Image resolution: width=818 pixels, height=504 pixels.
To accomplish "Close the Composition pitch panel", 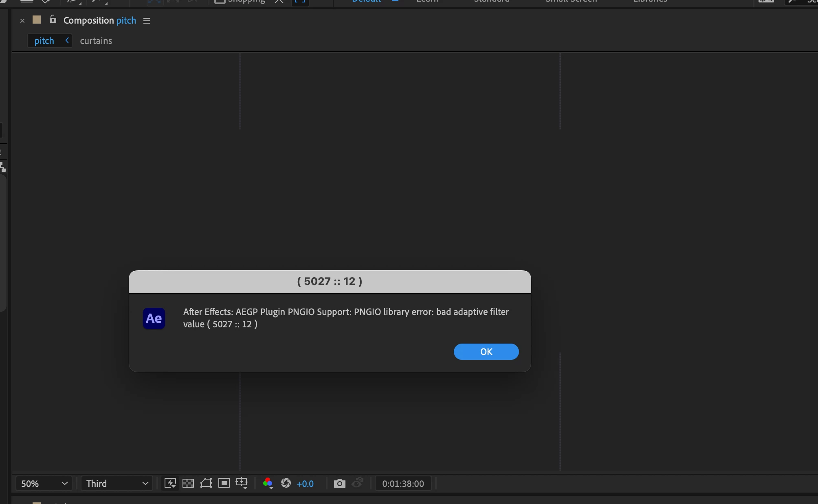I will tap(22, 21).
